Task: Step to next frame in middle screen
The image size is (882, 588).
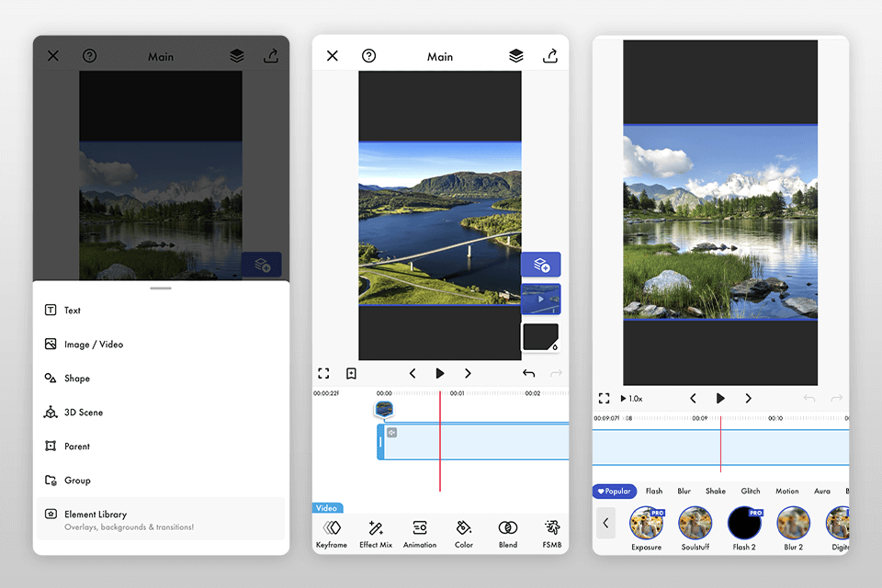Action: (x=468, y=374)
